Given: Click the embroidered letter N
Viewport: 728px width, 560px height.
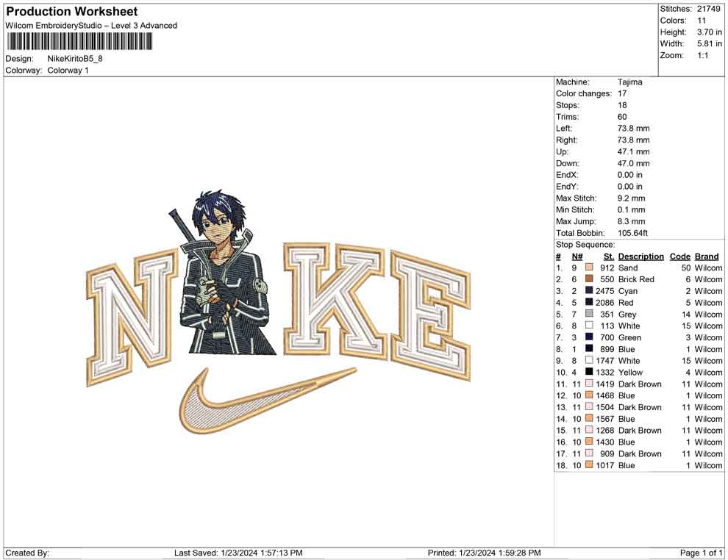Looking at the screenshot, I should [x=132, y=317].
